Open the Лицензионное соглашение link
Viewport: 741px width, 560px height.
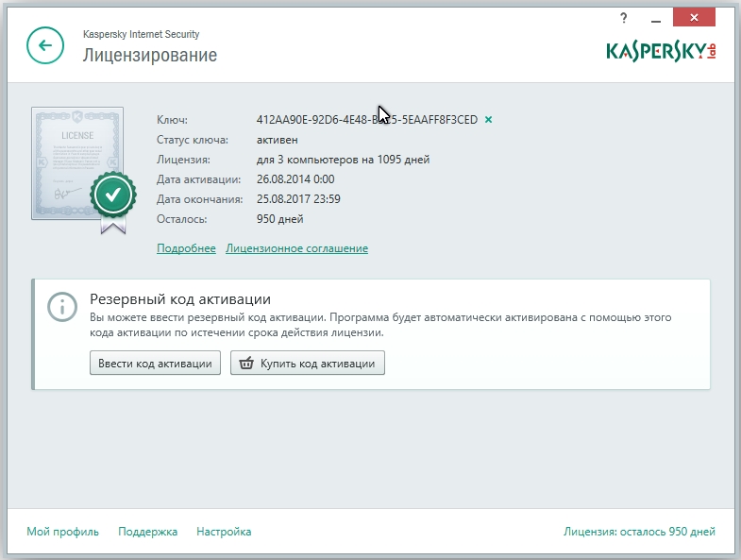(296, 248)
